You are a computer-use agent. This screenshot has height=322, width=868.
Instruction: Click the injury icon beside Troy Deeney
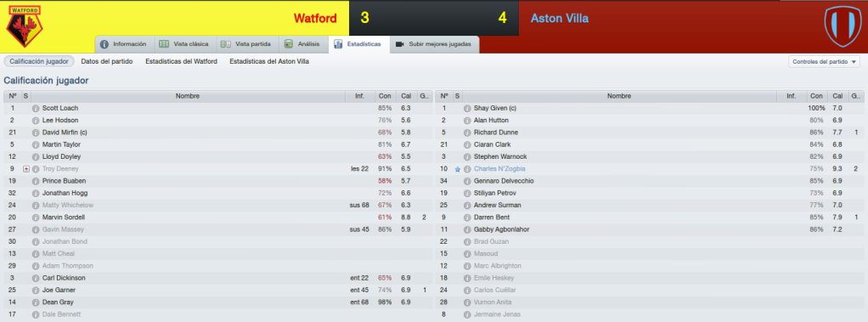pyautogui.click(x=26, y=169)
